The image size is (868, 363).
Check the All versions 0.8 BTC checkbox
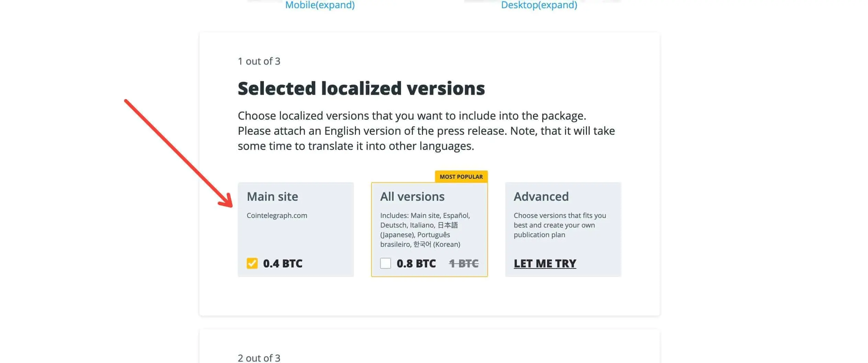tap(386, 263)
